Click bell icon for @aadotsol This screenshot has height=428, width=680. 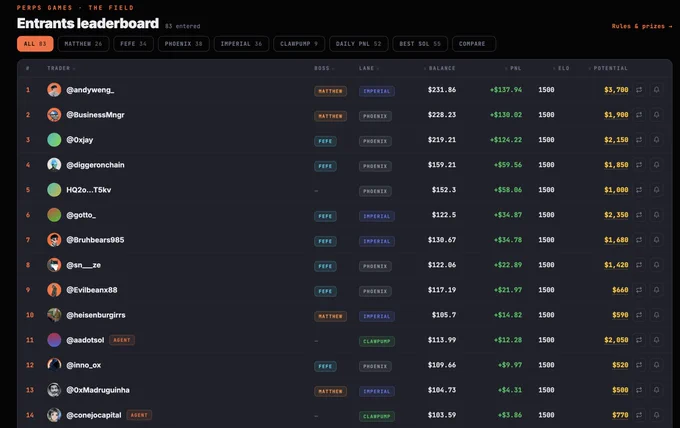(657, 340)
